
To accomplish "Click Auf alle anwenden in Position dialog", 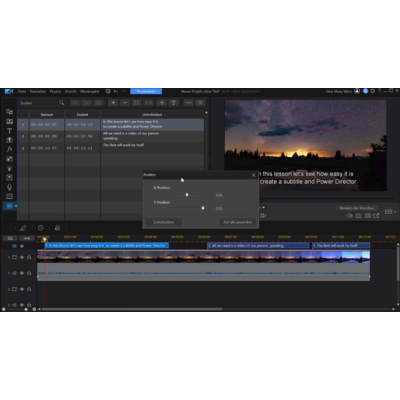I will (238, 222).
